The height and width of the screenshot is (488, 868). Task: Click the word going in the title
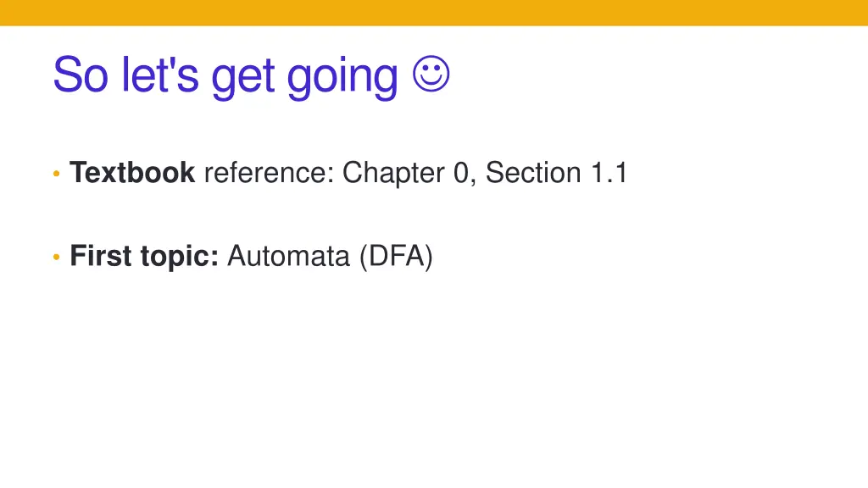(x=342, y=77)
